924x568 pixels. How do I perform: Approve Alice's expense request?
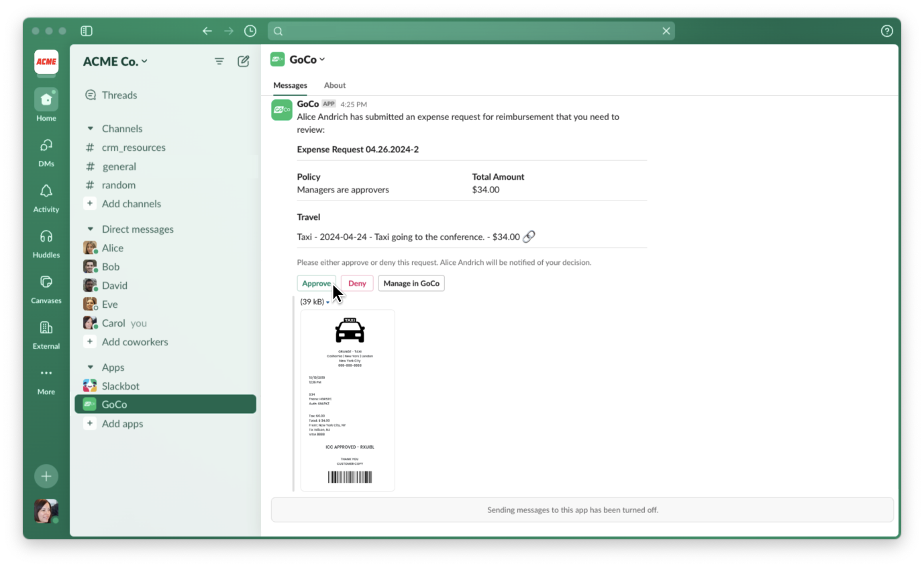[x=316, y=283]
